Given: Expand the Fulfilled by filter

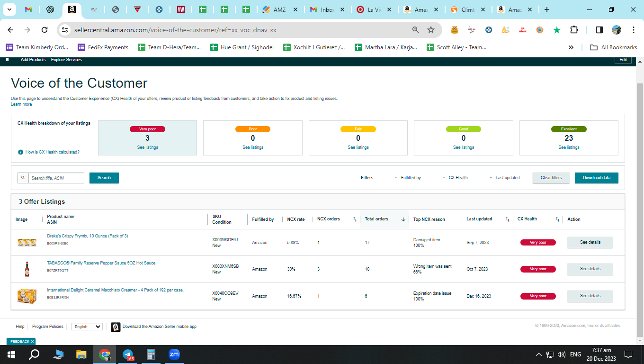Looking at the screenshot, I should coord(408,178).
